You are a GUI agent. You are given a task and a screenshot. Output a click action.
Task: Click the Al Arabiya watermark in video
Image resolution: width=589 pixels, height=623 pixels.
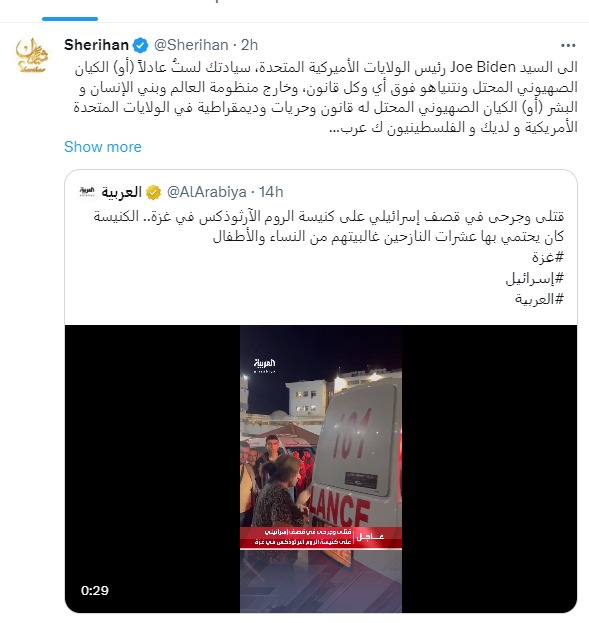(x=264, y=365)
